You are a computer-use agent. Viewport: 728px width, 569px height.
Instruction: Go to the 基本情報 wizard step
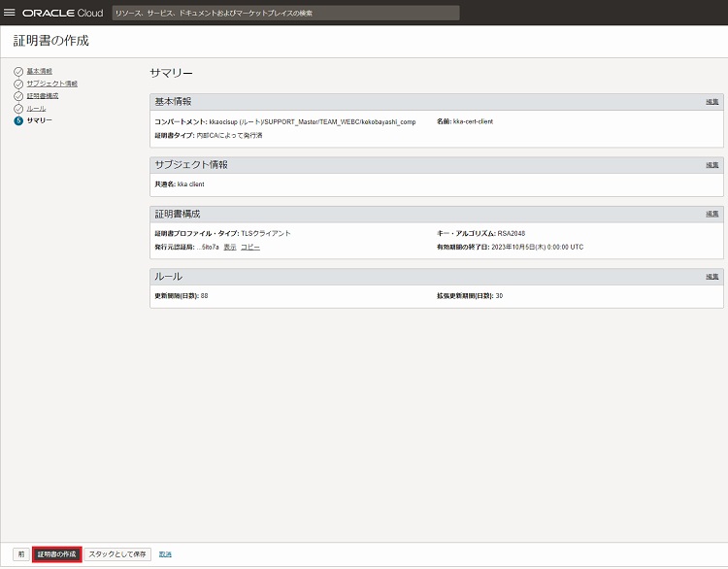(40, 72)
